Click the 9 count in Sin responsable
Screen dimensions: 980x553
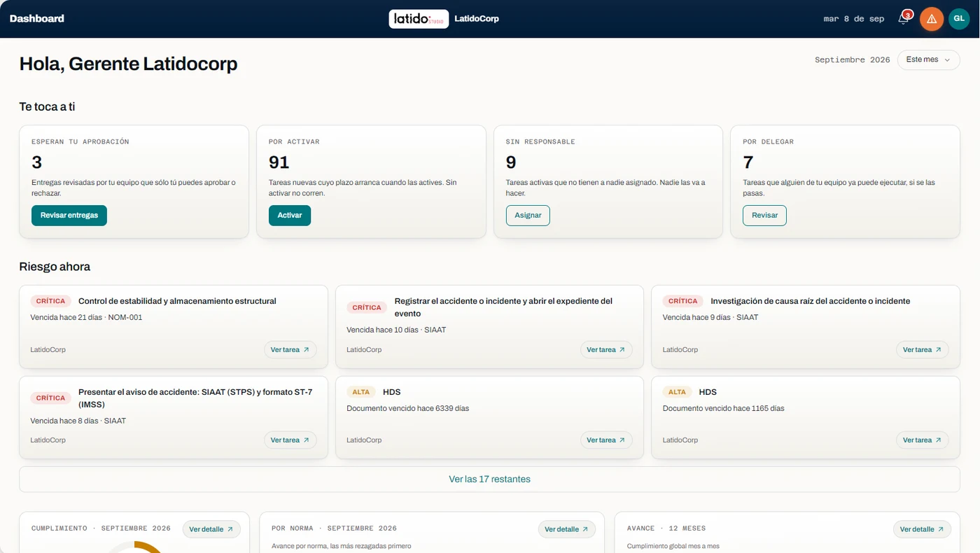pos(511,162)
